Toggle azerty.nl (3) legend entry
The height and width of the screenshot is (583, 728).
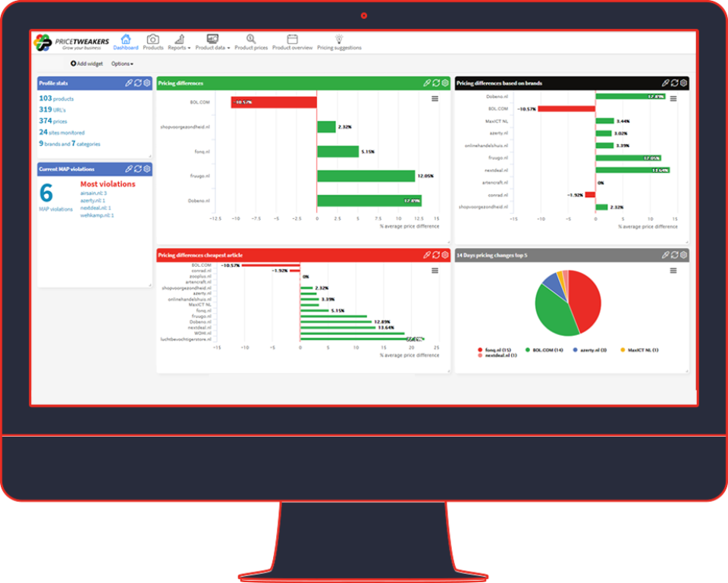click(590, 350)
